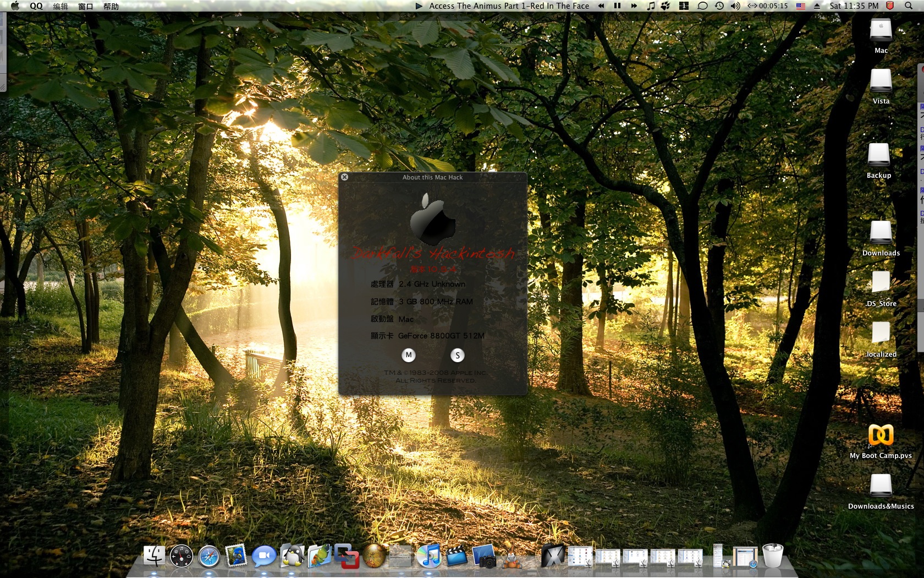This screenshot has height=578, width=924.
Task: Launch aMule from the Dock
Action: [512, 558]
